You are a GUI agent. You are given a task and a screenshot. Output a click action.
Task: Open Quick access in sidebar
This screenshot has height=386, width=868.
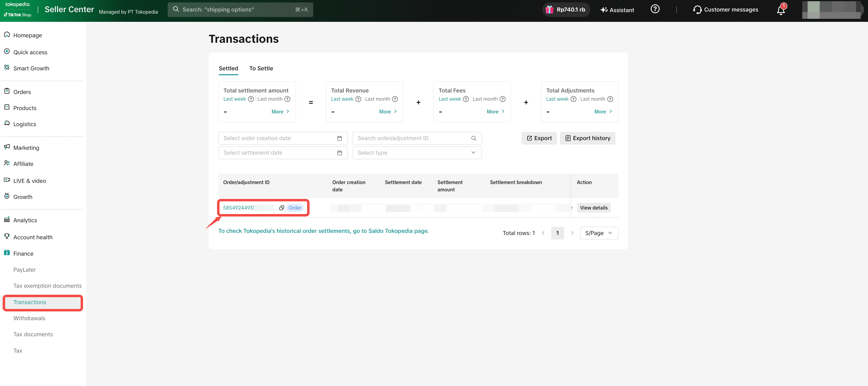[x=30, y=52]
